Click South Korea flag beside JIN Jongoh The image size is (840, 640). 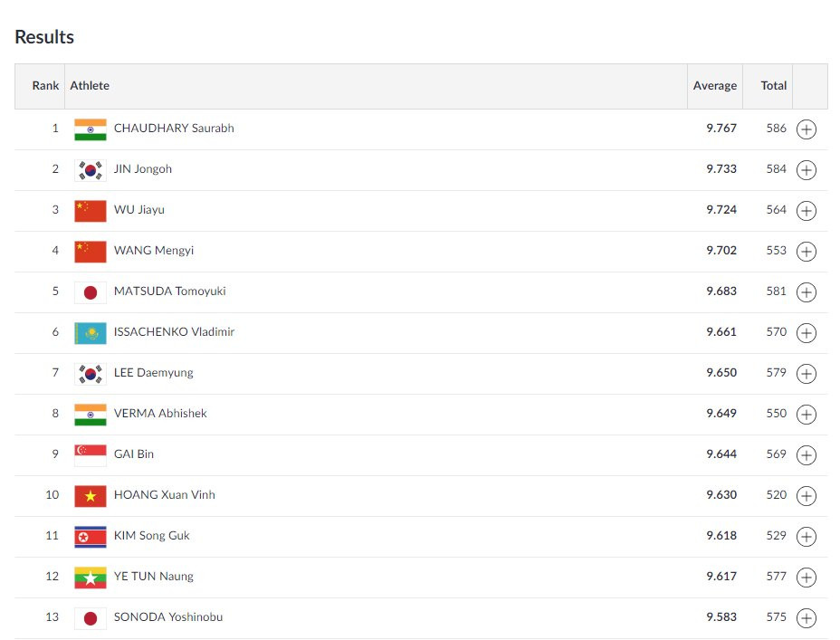pos(91,170)
